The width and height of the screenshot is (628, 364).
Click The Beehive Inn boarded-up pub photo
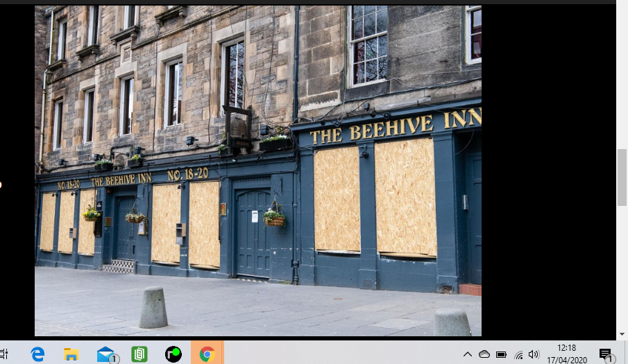coord(258,171)
